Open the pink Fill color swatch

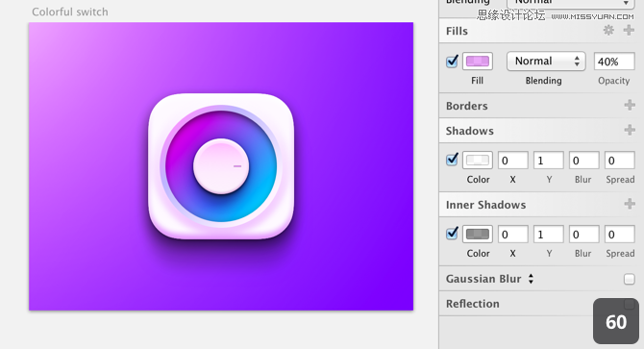click(478, 62)
